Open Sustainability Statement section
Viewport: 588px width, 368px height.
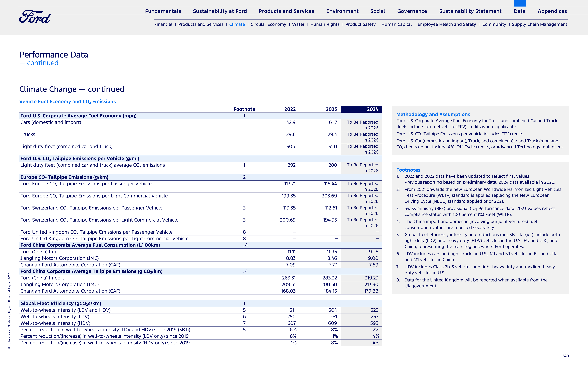[470, 11]
